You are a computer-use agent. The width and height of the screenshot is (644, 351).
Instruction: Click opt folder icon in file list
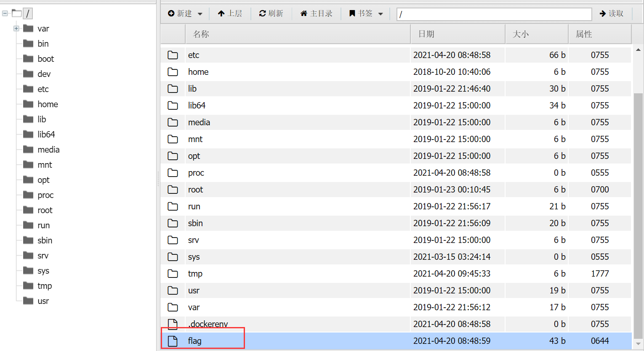click(x=173, y=156)
